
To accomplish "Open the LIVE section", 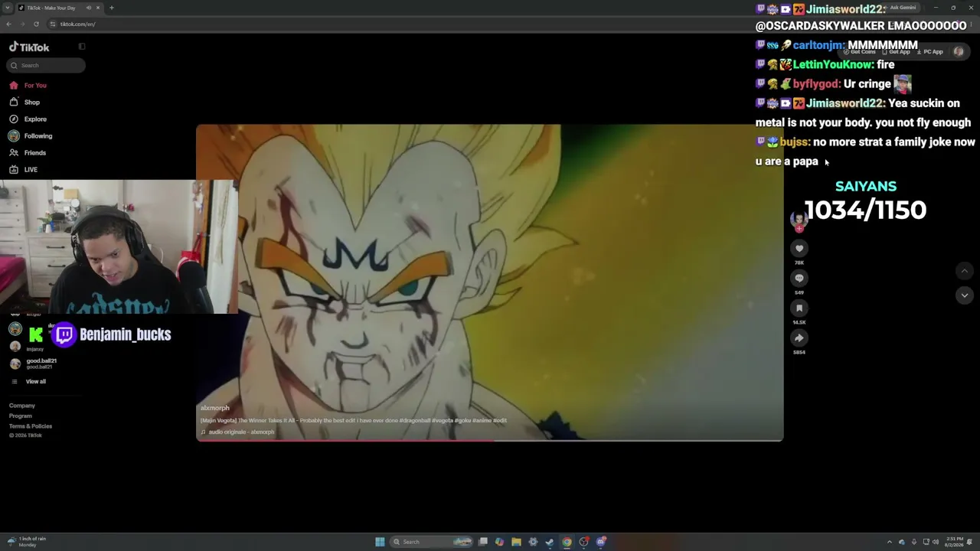I will click(x=24, y=169).
